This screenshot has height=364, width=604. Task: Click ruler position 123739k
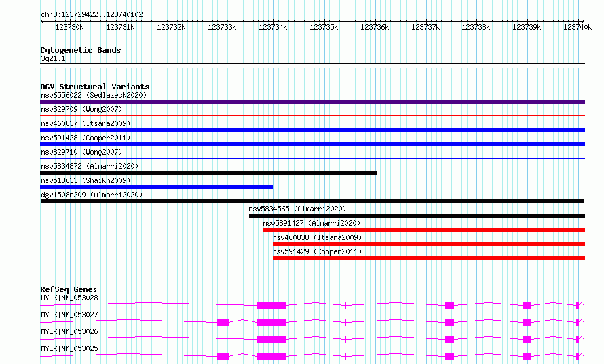527,27
